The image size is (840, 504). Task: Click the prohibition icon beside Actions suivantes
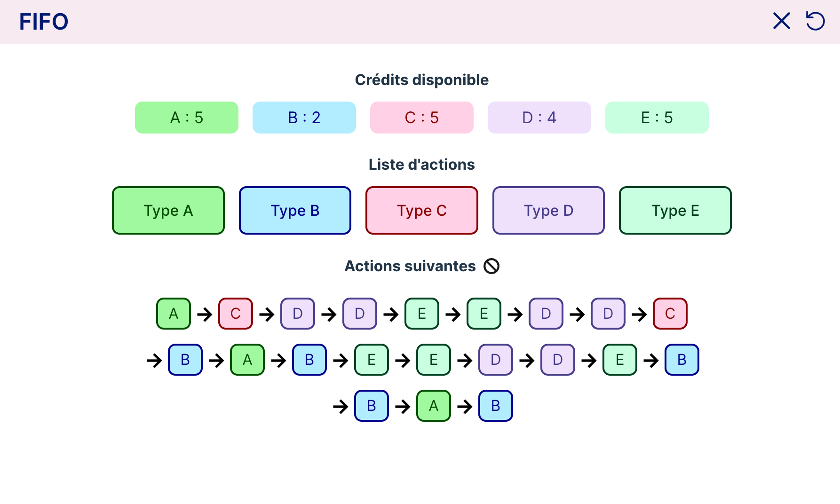pyautogui.click(x=491, y=266)
